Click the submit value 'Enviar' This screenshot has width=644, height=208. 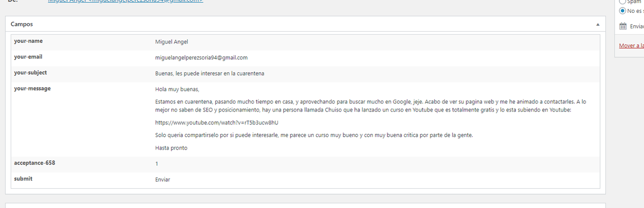[x=163, y=180]
